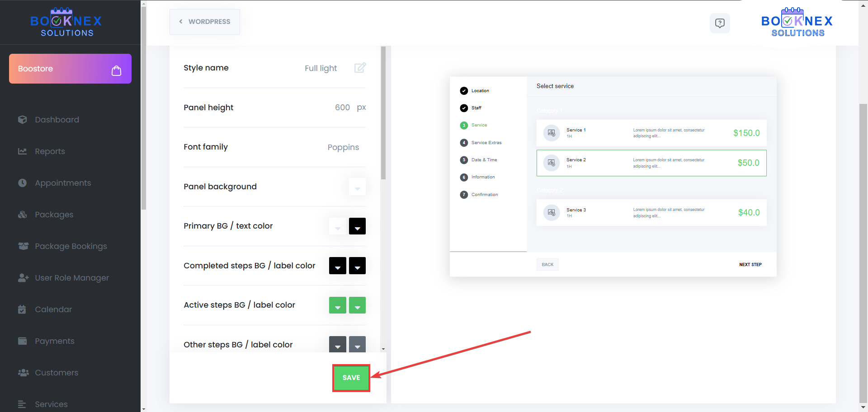Click the Reports chart icon in sidebar
This screenshot has width=868, height=412.
pyautogui.click(x=23, y=151)
